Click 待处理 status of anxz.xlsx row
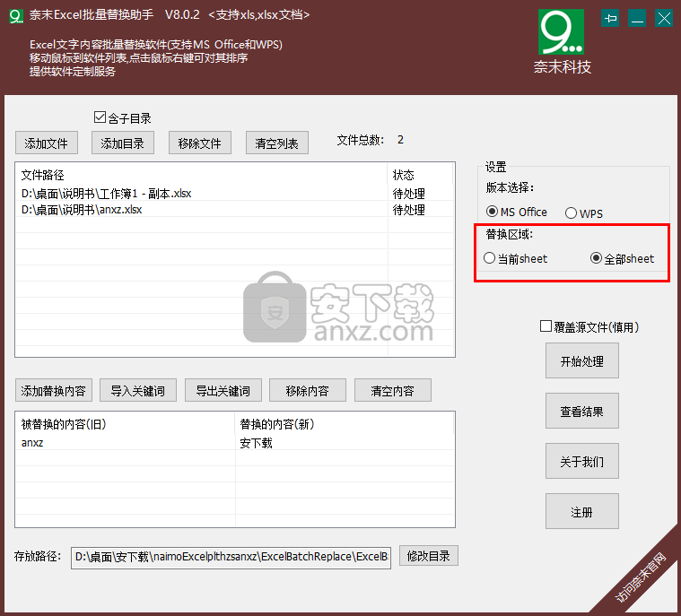Viewport: 681px width, 616px height. (408, 210)
